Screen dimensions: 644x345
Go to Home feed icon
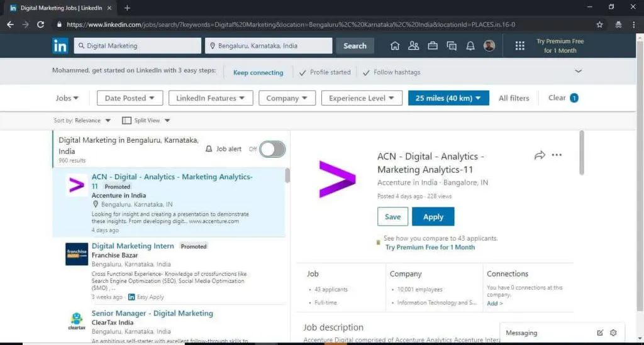395,45
